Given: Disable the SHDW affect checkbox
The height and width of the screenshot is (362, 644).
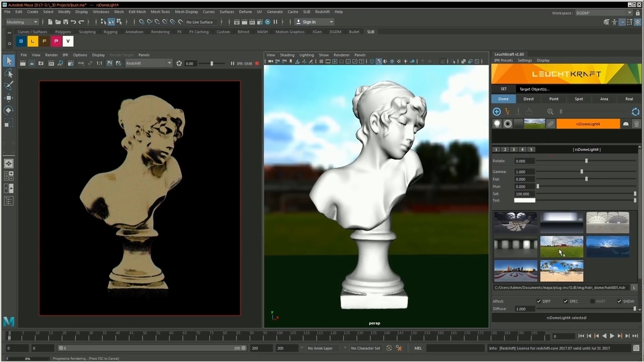Looking at the screenshot, I should pyautogui.click(x=619, y=301).
